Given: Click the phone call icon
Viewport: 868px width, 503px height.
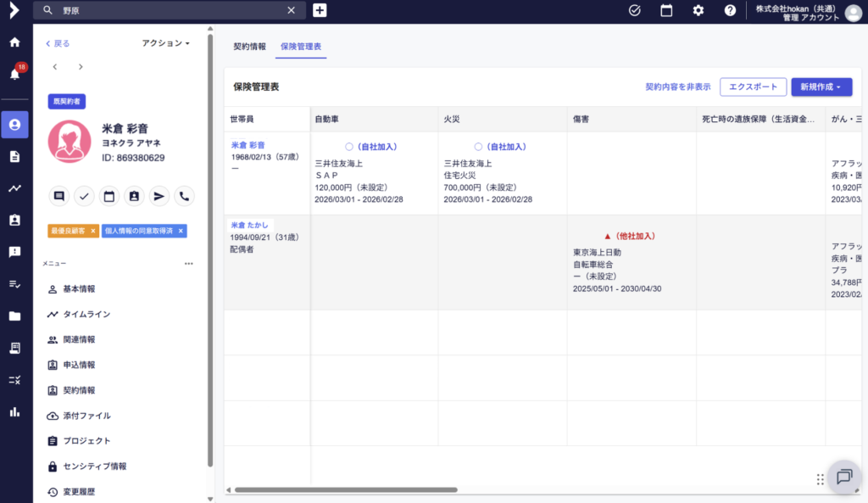Looking at the screenshot, I should click(184, 196).
